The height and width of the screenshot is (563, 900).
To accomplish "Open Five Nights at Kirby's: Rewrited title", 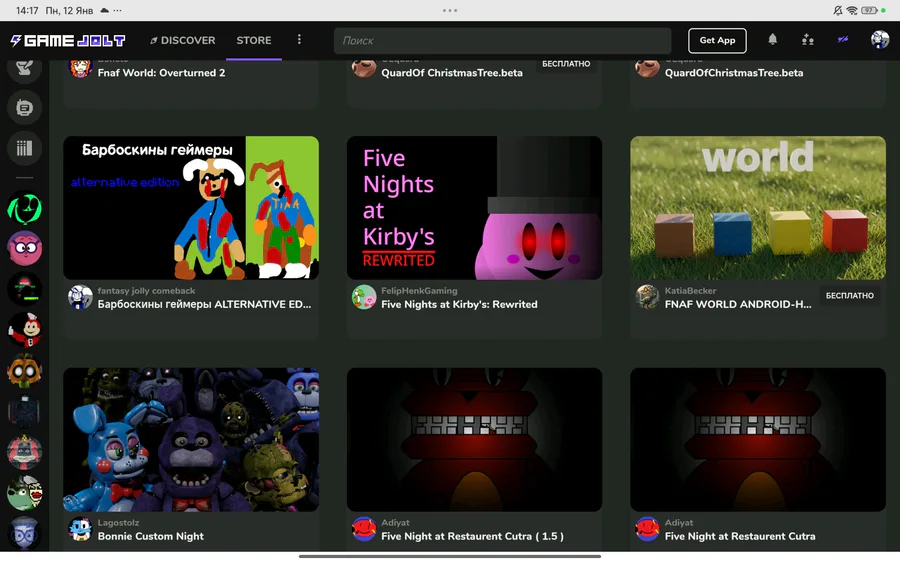I will [x=459, y=304].
